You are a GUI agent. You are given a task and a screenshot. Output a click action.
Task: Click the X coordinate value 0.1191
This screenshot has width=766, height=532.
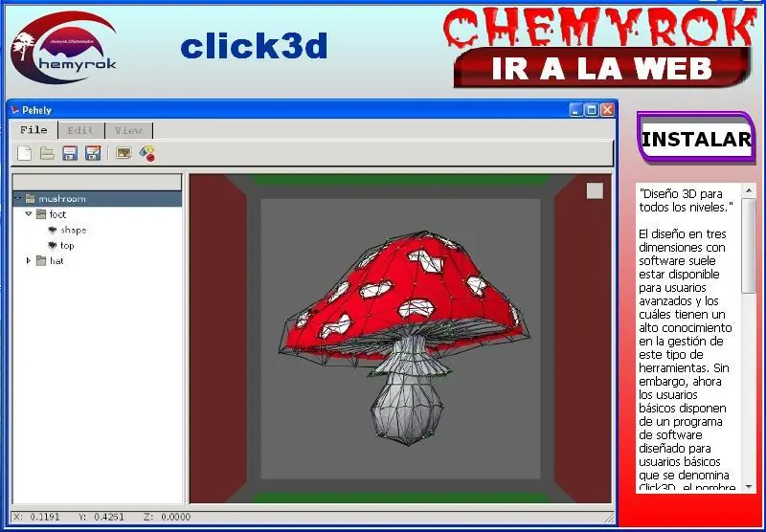click(45, 517)
